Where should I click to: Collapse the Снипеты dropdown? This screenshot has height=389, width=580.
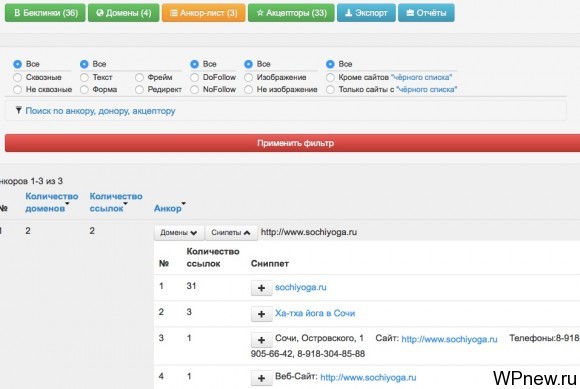point(231,233)
